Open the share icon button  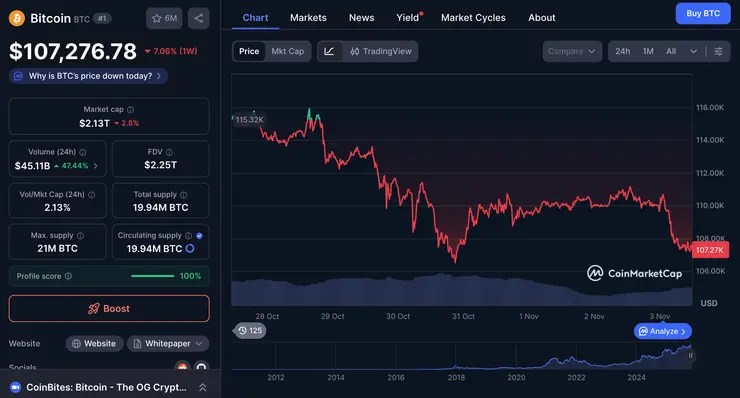199,18
